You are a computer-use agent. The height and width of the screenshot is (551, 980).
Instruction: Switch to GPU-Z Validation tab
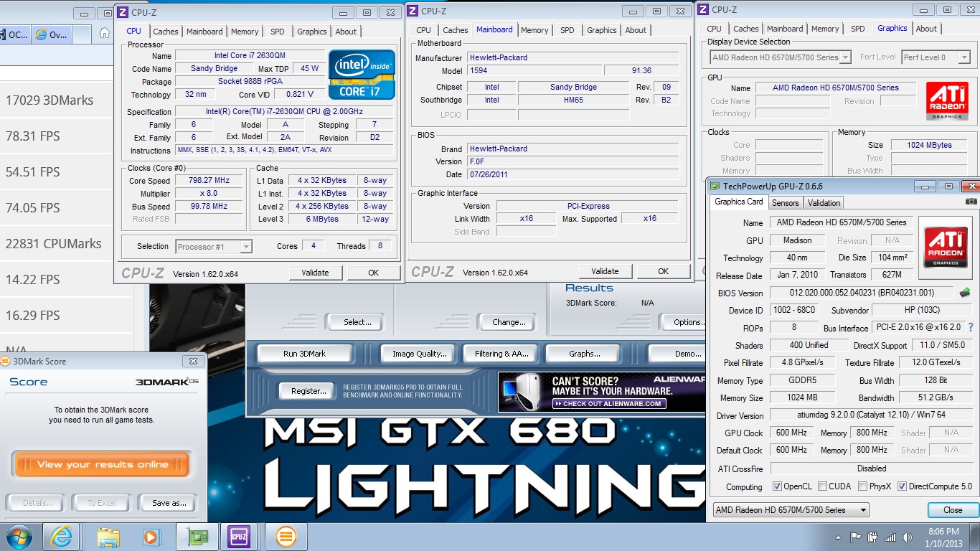click(824, 203)
